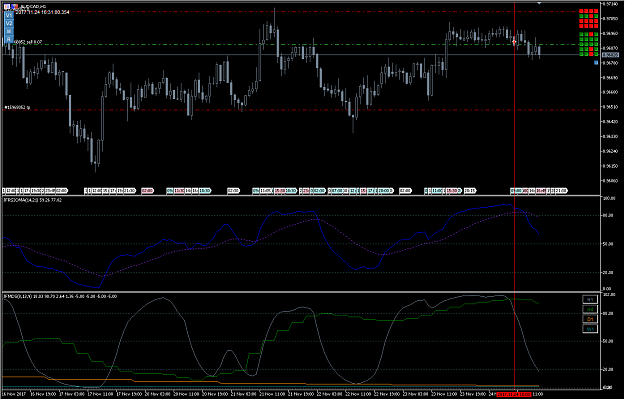Click the date-time text at top-left of chart

pyautogui.click(x=42, y=12)
